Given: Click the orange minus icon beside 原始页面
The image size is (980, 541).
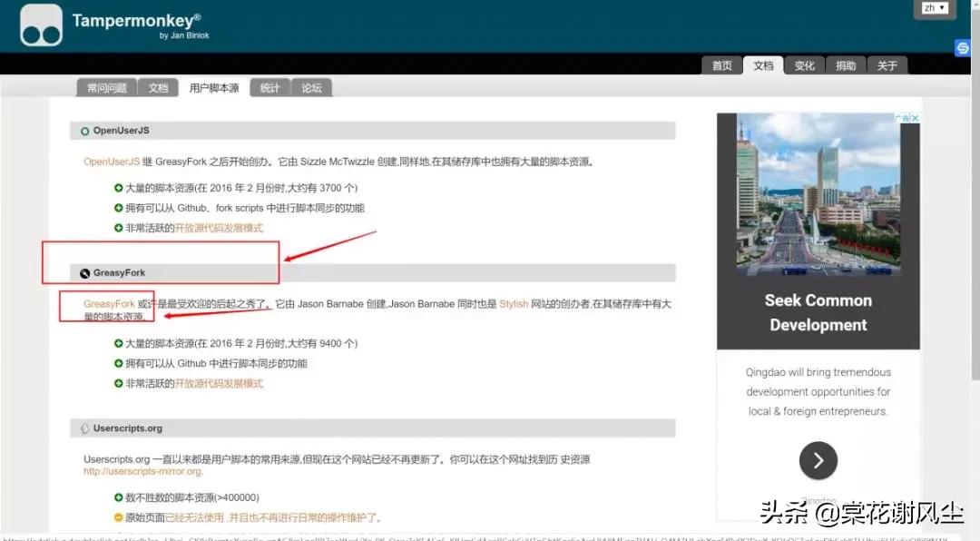Looking at the screenshot, I should tap(119, 517).
